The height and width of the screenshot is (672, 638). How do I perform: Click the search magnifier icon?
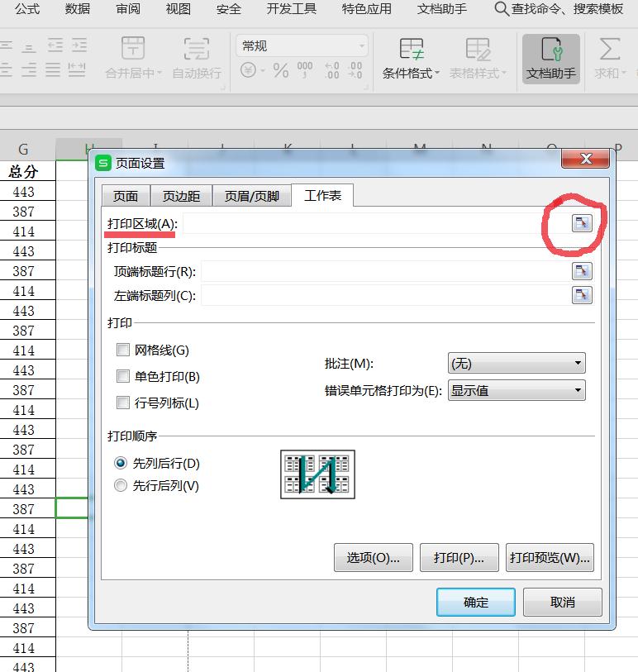coord(502,8)
